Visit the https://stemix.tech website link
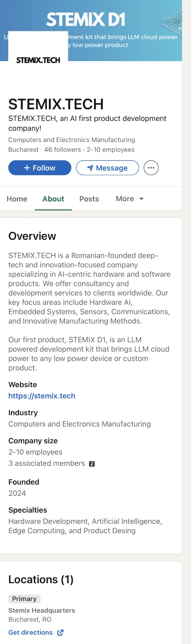The image size is (191, 644). click(x=42, y=396)
